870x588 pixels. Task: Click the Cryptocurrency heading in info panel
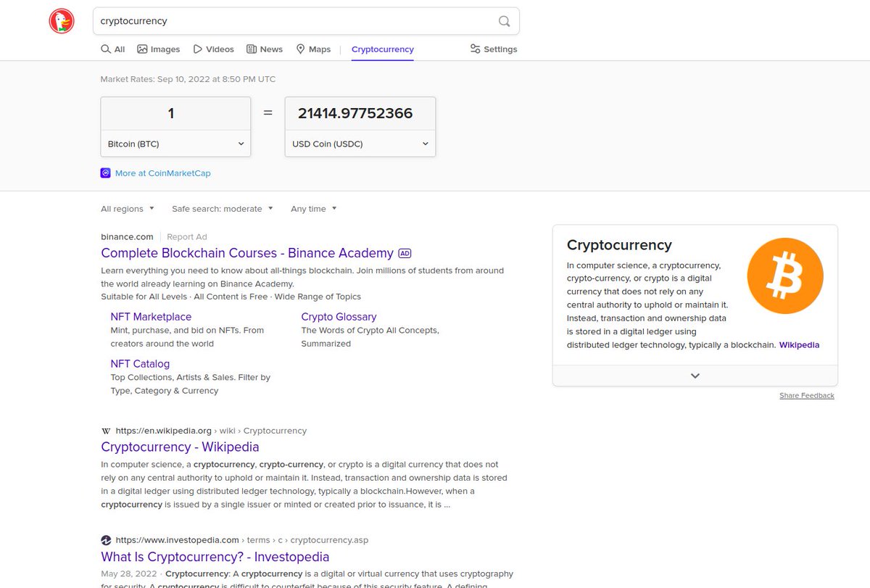pyautogui.click(x=619, y=245)
